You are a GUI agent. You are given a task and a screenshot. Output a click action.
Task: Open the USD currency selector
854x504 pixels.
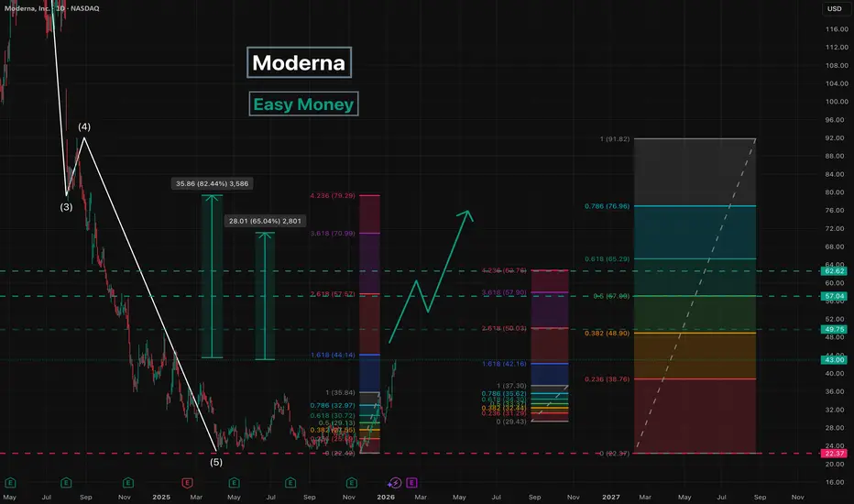(835, 9)
